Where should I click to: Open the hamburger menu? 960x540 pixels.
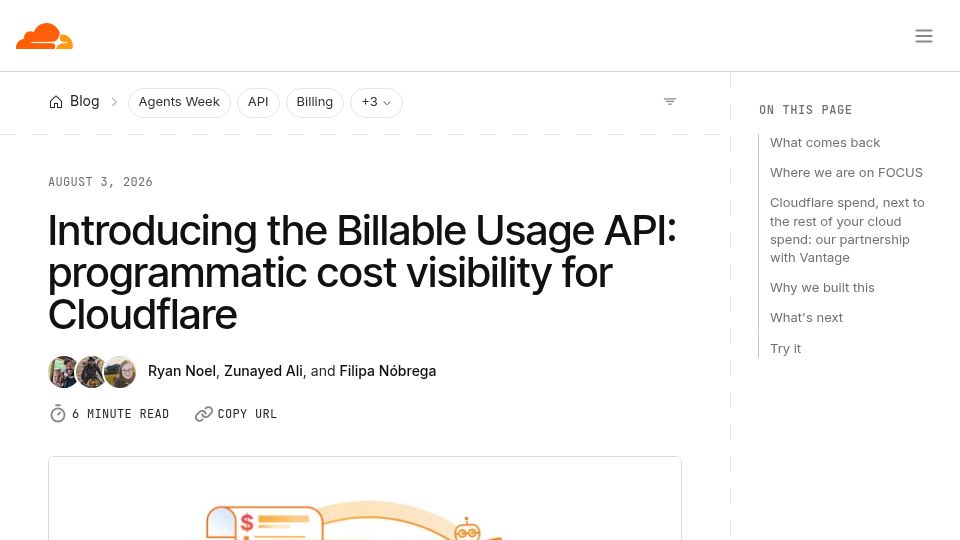923,36
